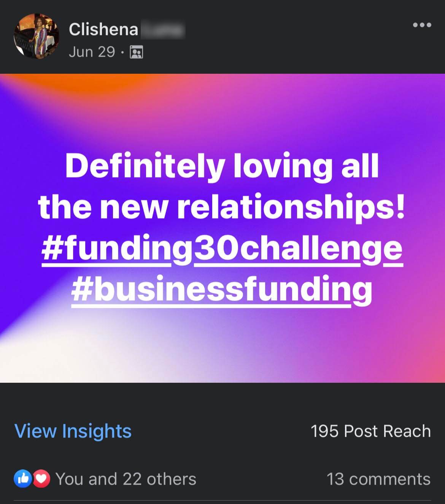Click View Insights
The height and width of the screenshot is (504, 445).
[73, 431]
